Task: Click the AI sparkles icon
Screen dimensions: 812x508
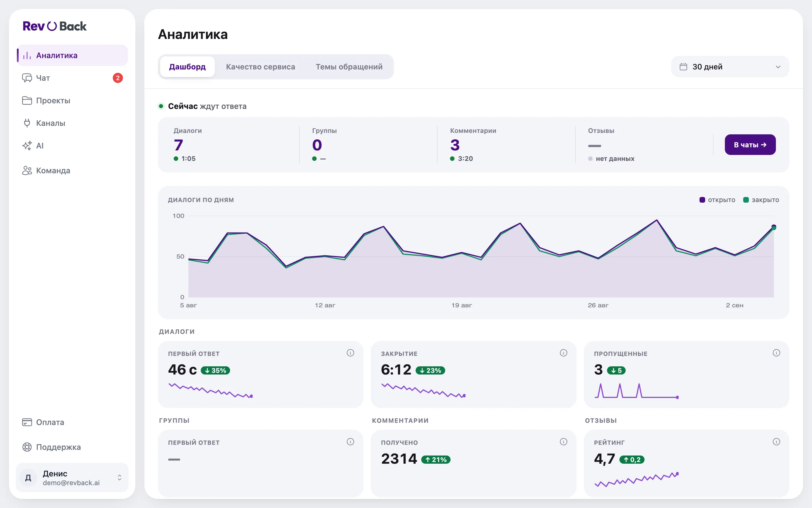Action: click(27, 145)
